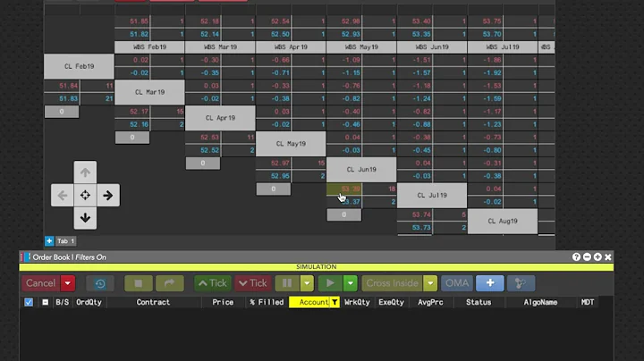Open the Cross Inside dropdown arrow
Screen dimensions: 644x361
tap(430, 283)
